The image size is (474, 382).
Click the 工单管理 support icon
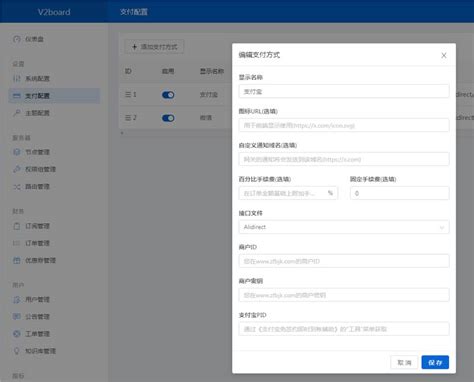pos(17,334)
